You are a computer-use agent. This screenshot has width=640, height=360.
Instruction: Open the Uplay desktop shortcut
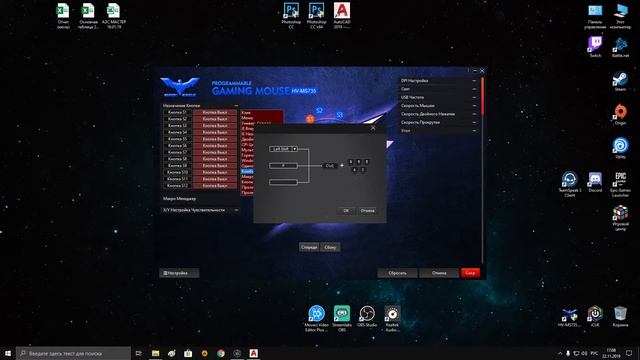click(620, 147)
